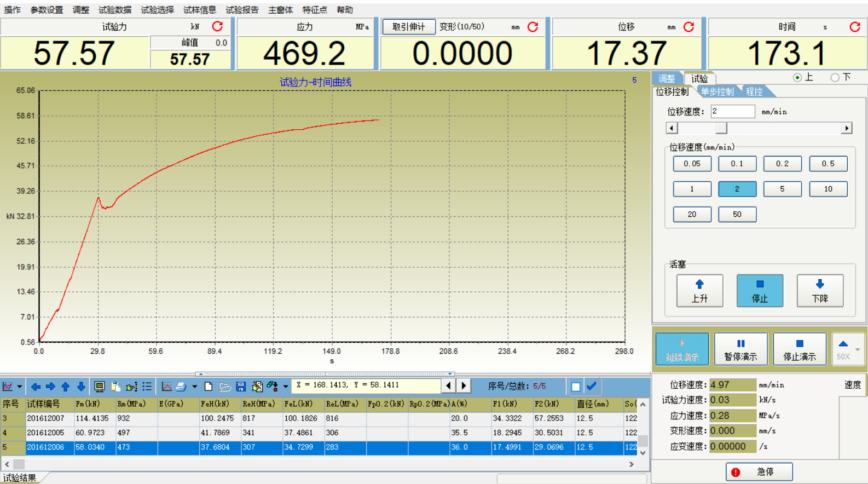Open the chart type dropdown arrow at toolbar start
This screenshot has height=484, width=868.
coord(20,387)
